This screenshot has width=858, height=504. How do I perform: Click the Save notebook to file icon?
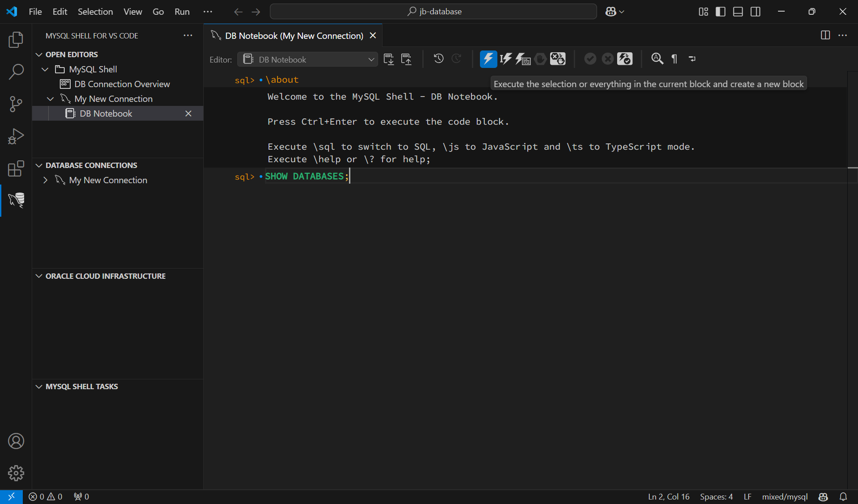pos(389,59)
